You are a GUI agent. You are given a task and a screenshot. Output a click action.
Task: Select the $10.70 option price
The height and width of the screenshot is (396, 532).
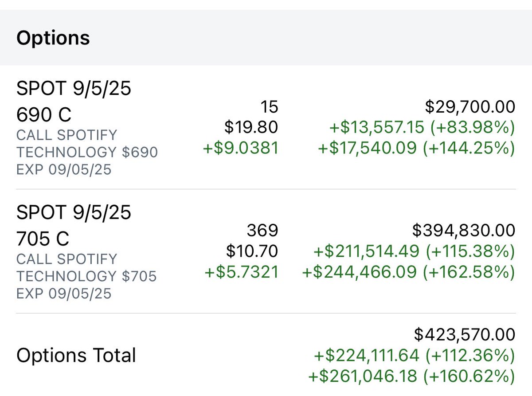click(252, 251)
